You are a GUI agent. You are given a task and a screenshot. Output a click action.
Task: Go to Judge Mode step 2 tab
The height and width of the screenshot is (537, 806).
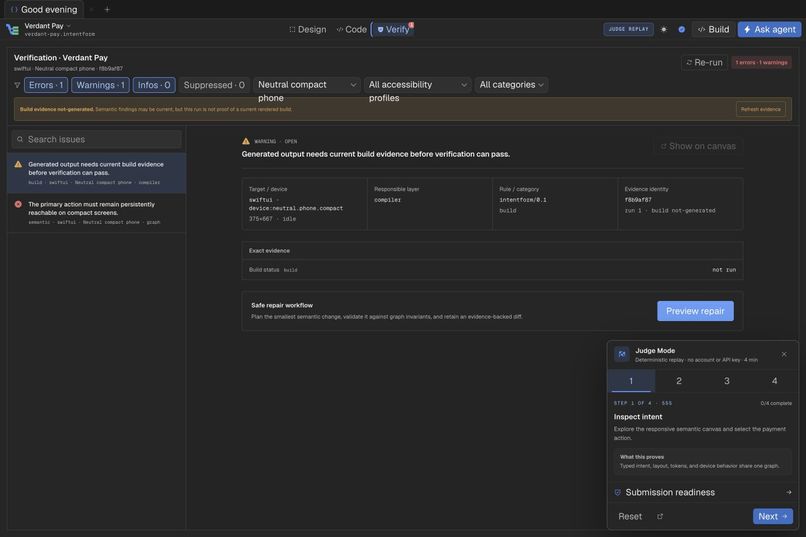[679, 381]
